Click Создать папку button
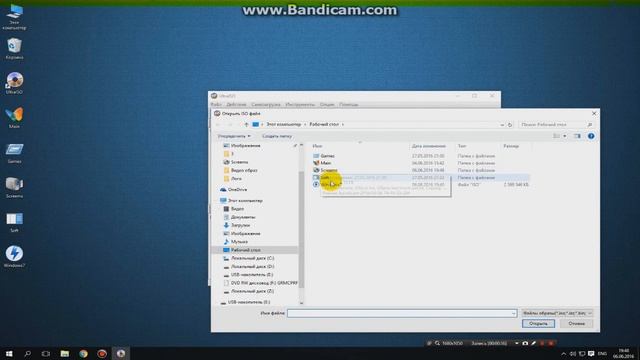 pyautogui.click(x=277, y=136)
